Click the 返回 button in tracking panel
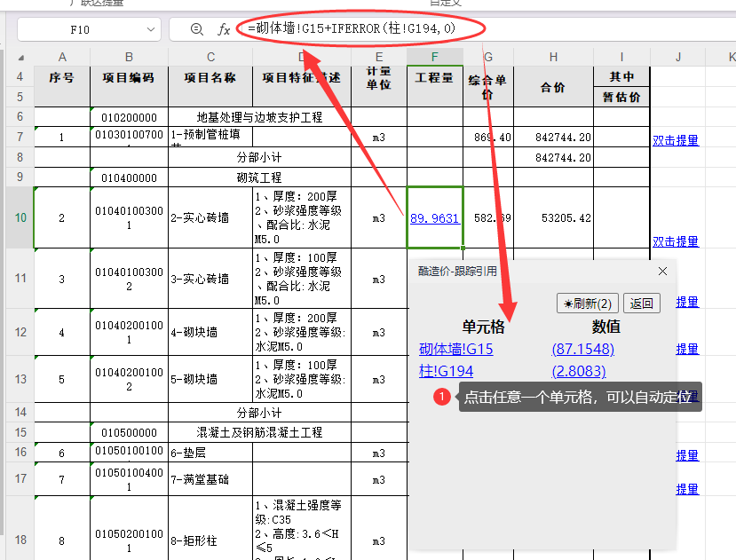This screenshot has width=736, height=560. point(641,304)
